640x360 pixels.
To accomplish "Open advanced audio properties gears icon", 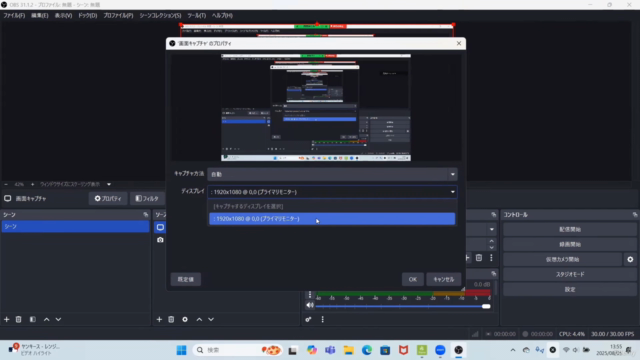I will 308,319.
